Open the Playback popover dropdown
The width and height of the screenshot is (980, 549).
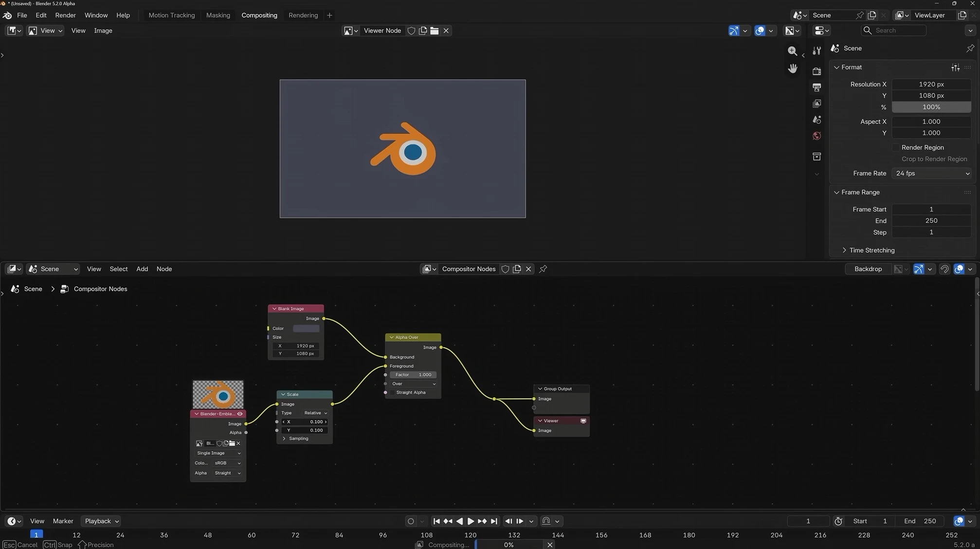pyautogui.click(x=101, y=521)
